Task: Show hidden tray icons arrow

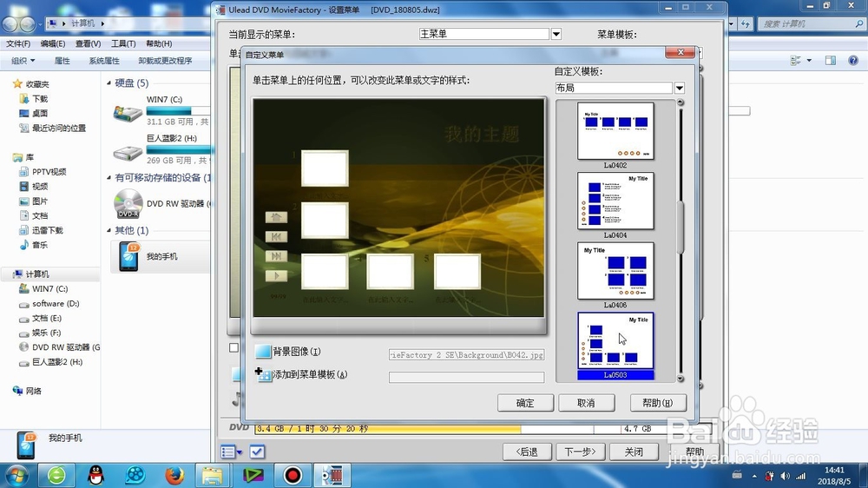Action: (x=754, y=476)
